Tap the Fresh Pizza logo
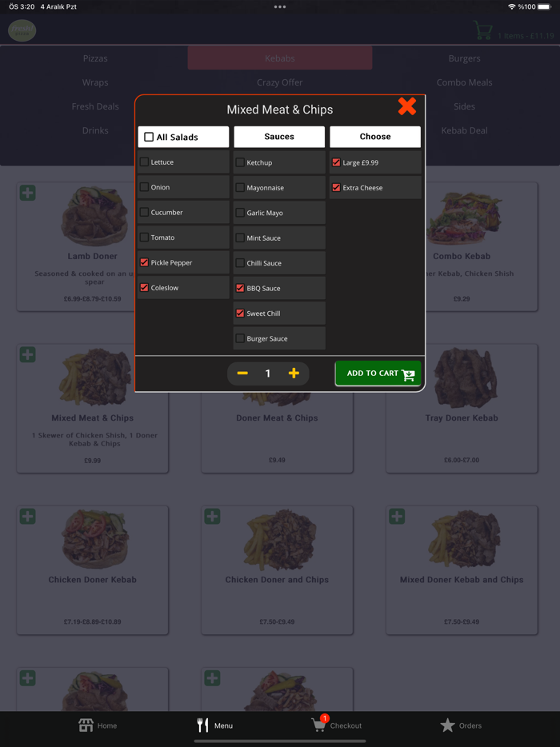This screenshot has height=747, width=560. point(22,30)
